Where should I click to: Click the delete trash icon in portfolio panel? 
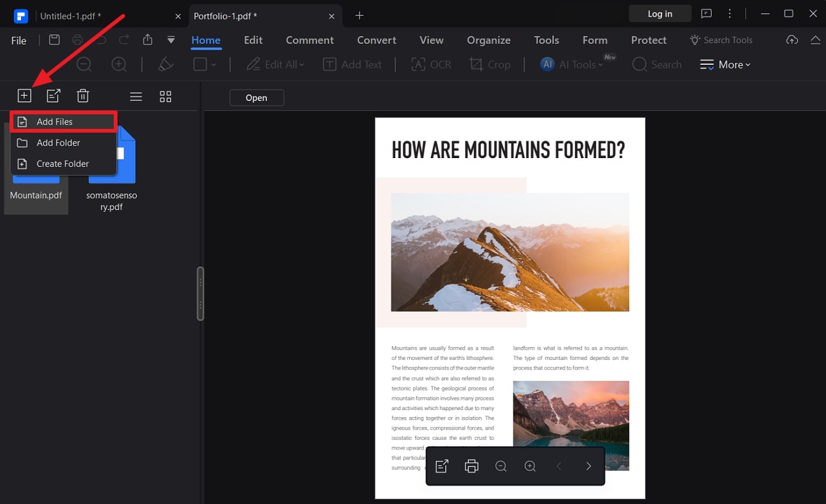(83, 96)
